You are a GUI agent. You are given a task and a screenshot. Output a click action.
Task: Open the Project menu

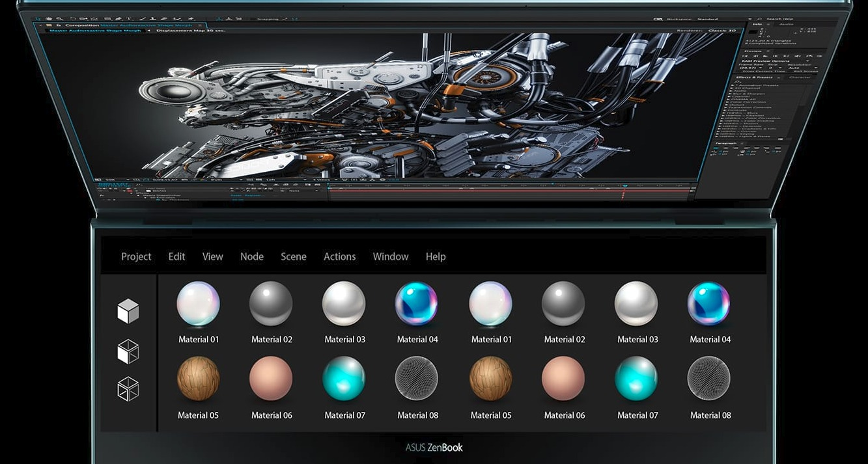pos(136,256)
